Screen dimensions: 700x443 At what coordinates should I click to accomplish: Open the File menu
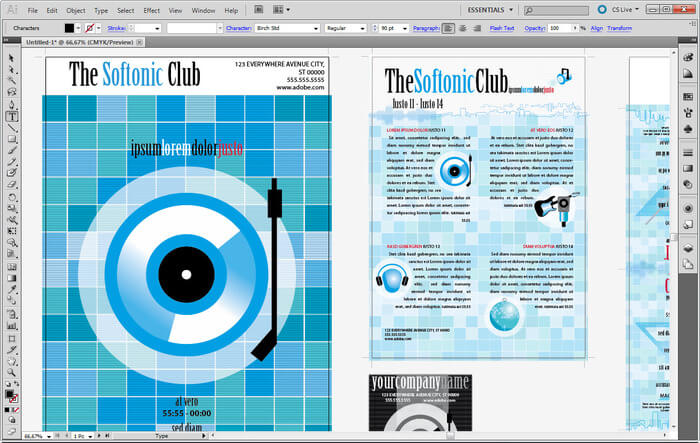point(33,10)
